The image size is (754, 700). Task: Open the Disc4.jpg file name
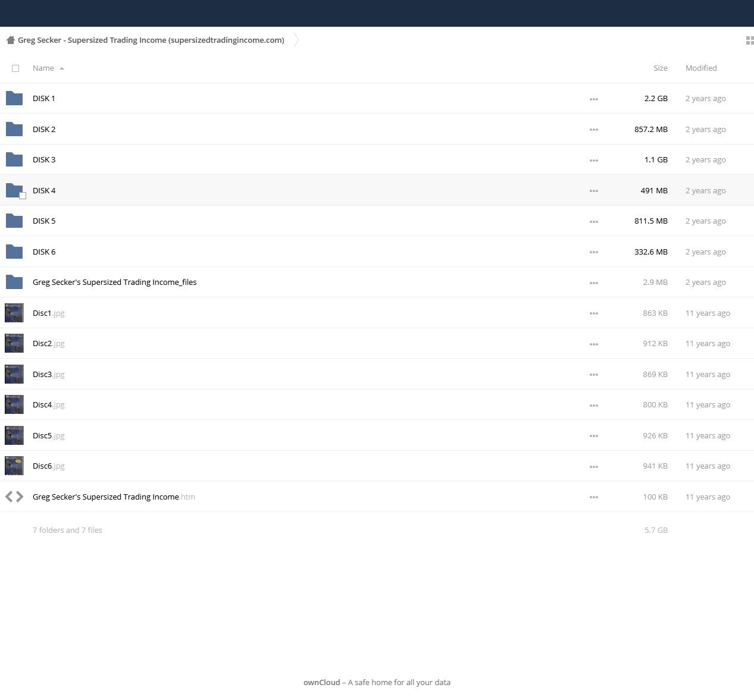click(x=49, y=404)
